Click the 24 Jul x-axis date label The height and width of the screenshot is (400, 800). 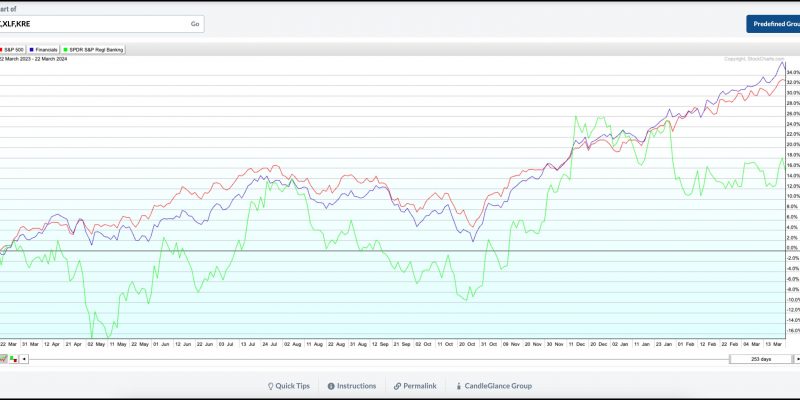(x=269, y=344)
